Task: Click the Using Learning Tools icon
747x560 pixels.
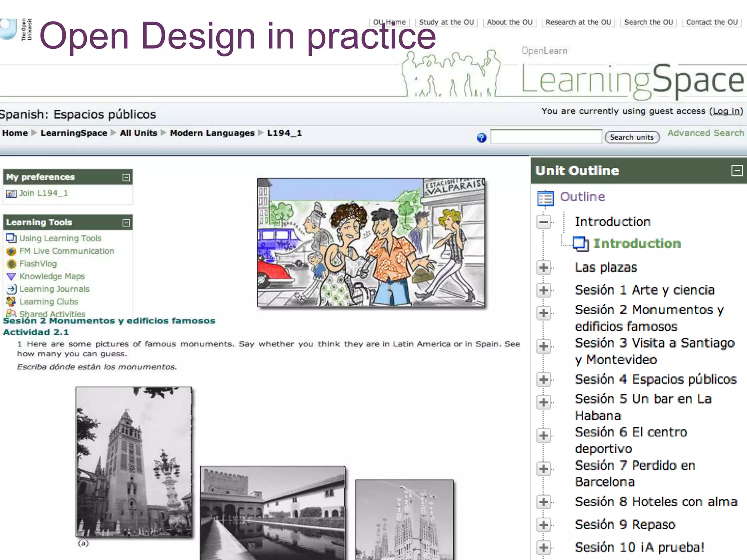Action: [11, 238]
